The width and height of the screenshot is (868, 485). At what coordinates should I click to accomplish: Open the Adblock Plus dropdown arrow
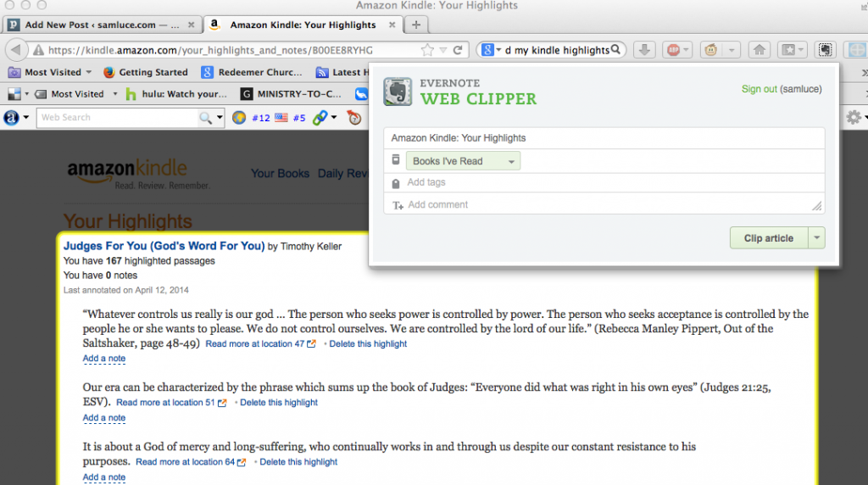pos(686,50)
